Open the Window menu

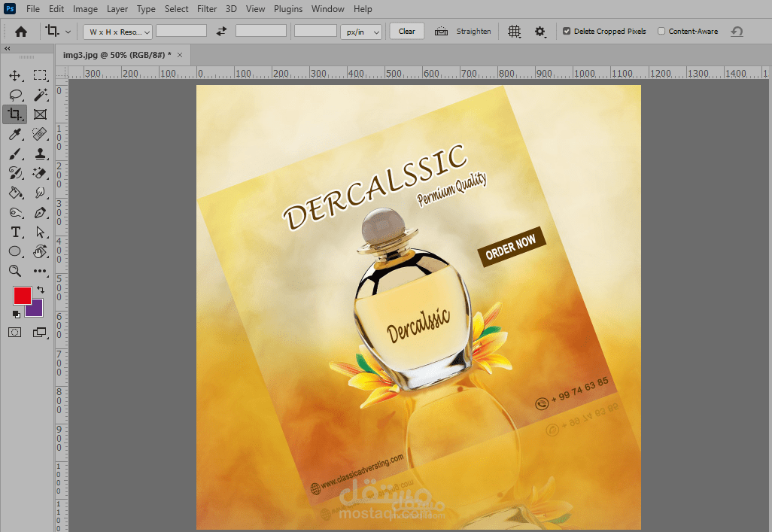pyautogui.click(x=327, y=9)
